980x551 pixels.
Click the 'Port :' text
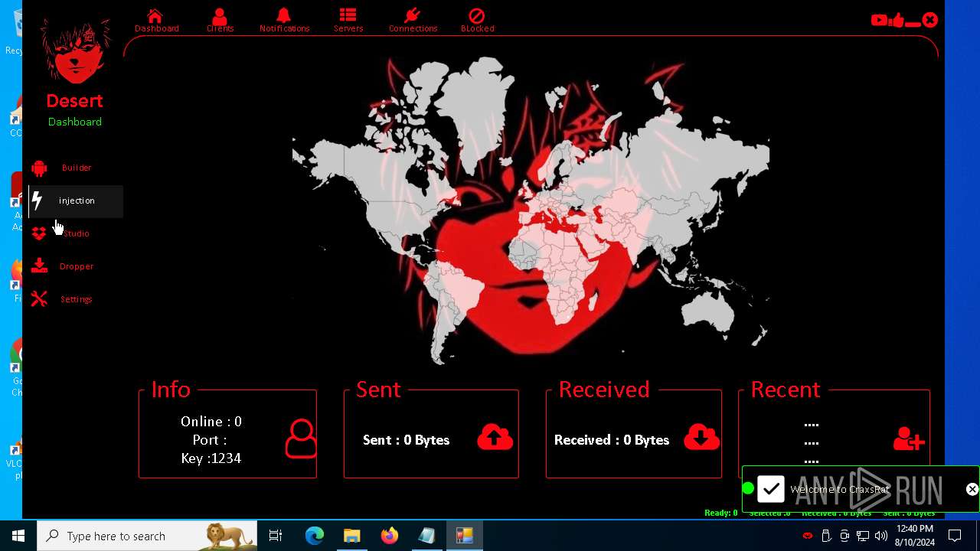coord(210,440)
